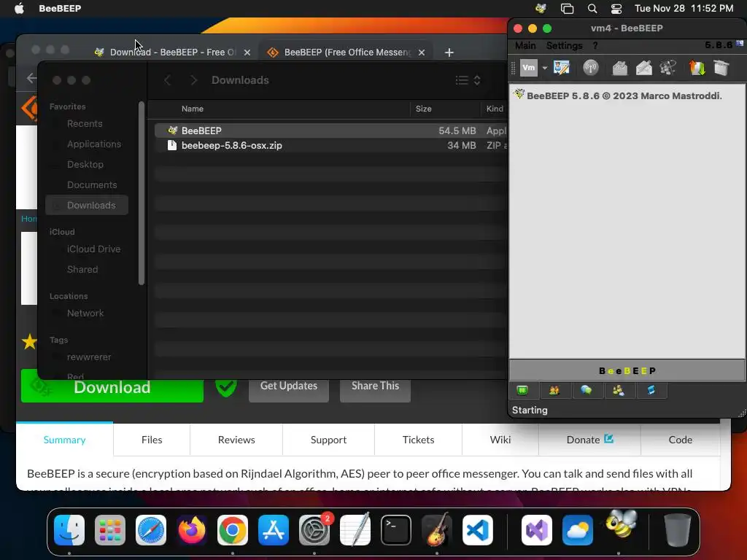Image resolution: width=747 pixels, height=560 pixels.
Task: Open the ? help menu in BeeBEEP
Action: (595, 46)
